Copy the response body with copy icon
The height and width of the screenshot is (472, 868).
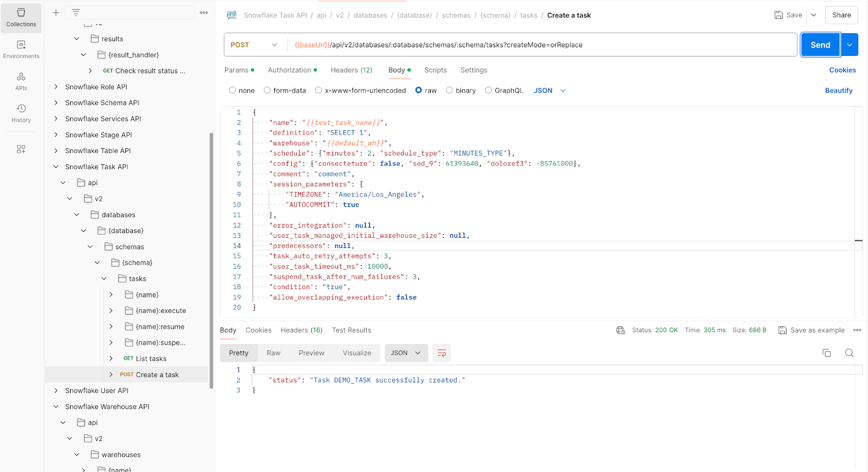(x=826, y=353)
